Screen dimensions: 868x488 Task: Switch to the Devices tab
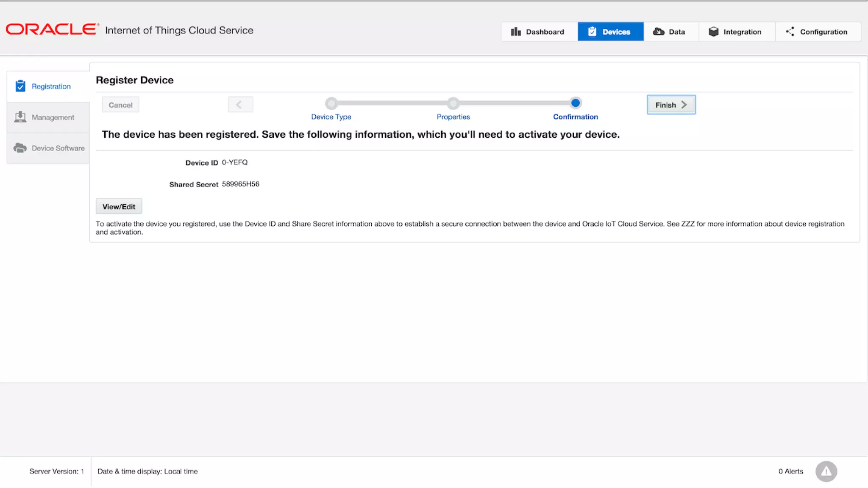[x=610, y=32]
